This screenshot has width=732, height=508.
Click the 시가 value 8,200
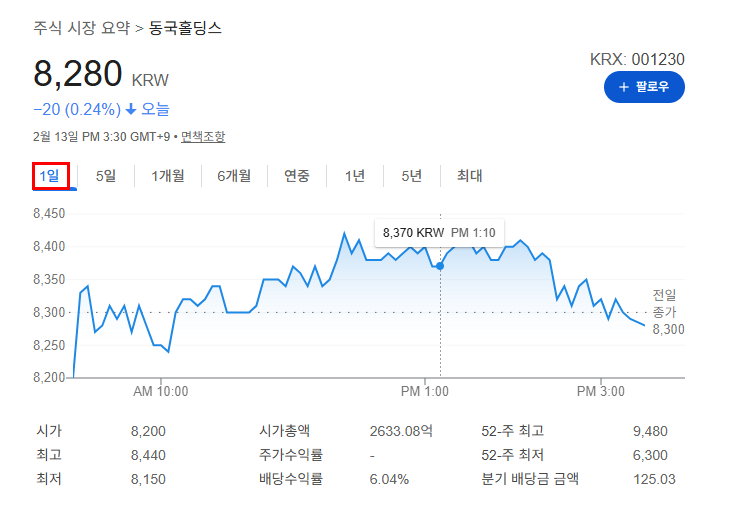(148, 431)
